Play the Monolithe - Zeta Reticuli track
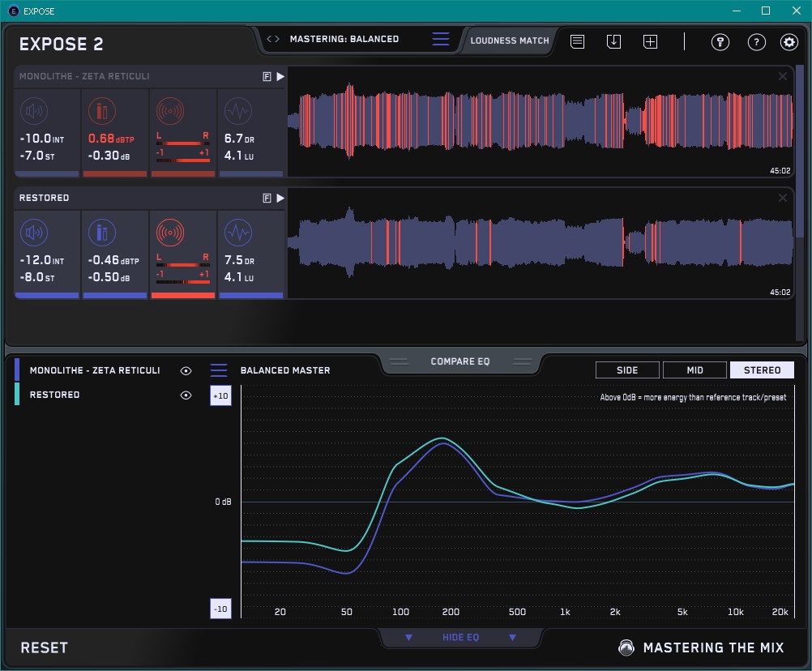The image size is (812, 671). click(x=280, y=76)
